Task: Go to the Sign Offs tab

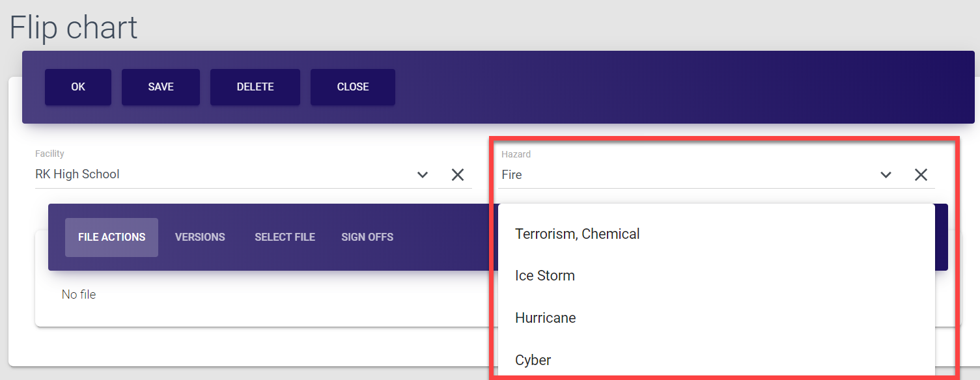Action: click(x=367, y=238)
